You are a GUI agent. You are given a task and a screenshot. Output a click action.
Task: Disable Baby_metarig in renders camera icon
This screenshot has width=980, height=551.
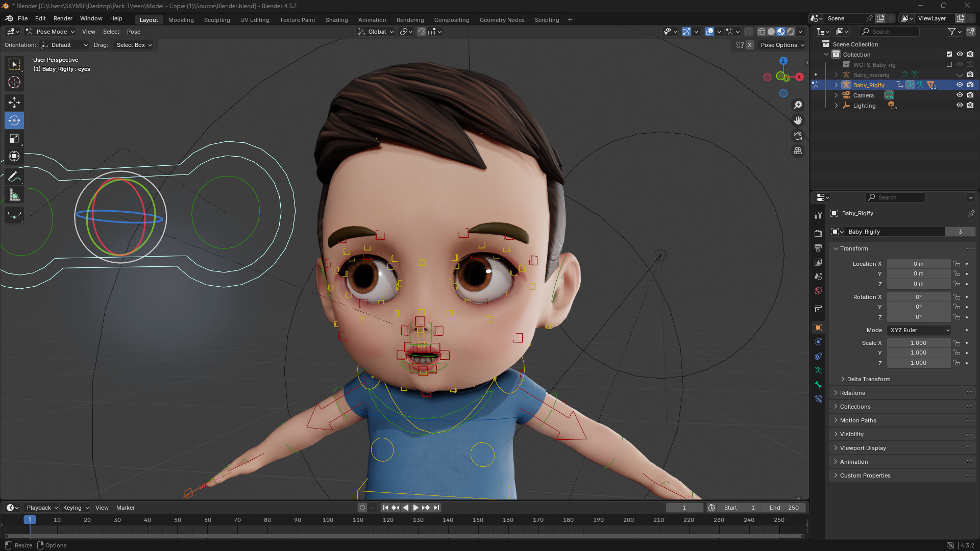click(970, 75)
